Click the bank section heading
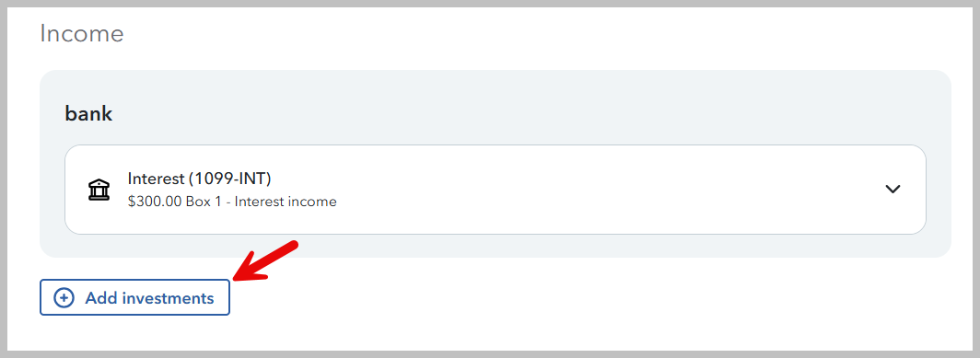Screen dimensions: 980x358 (x=88, y=114)
